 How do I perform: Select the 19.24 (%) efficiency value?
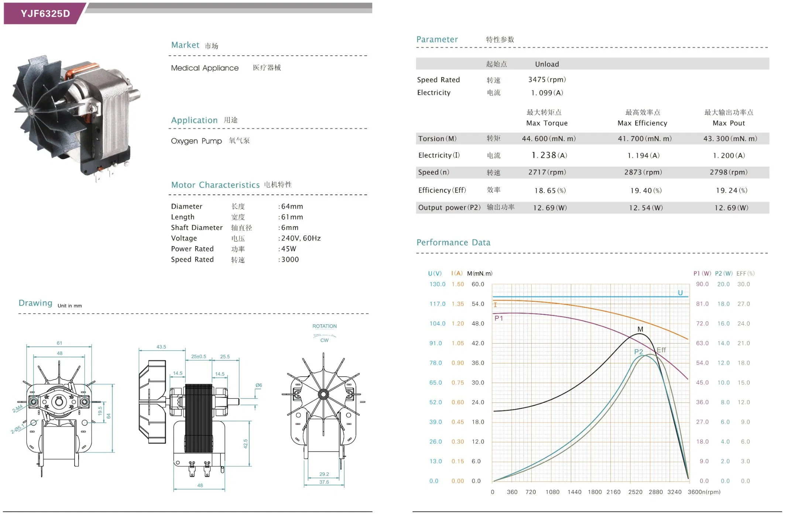coord(731,191)
